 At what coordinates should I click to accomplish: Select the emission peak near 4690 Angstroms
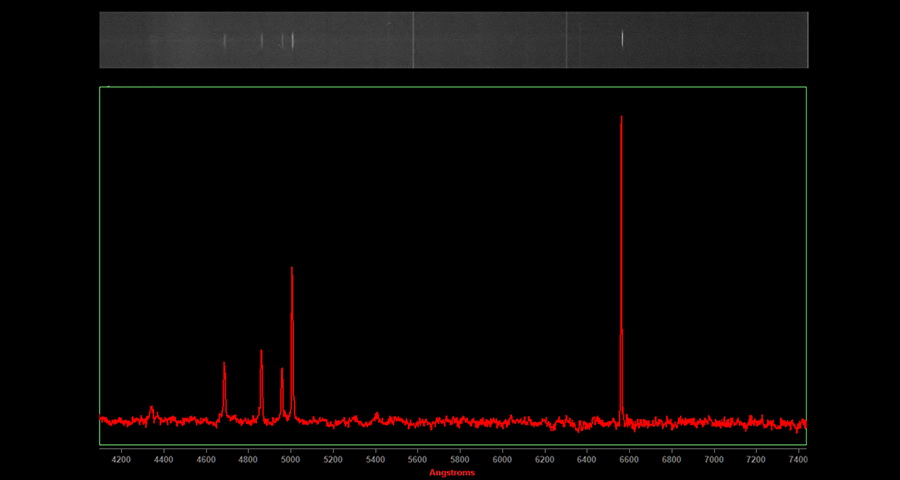[x=224, y=365]
